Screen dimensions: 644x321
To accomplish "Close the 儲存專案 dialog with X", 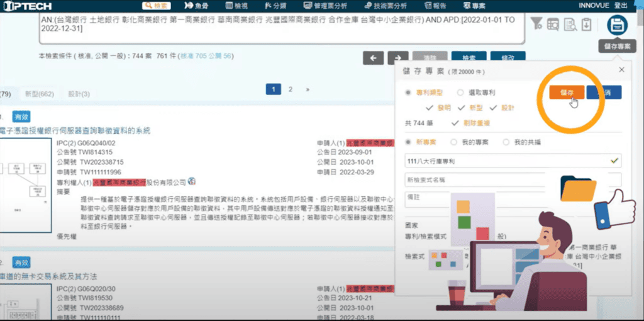I will pyautogui.click(x=621, y=70).
